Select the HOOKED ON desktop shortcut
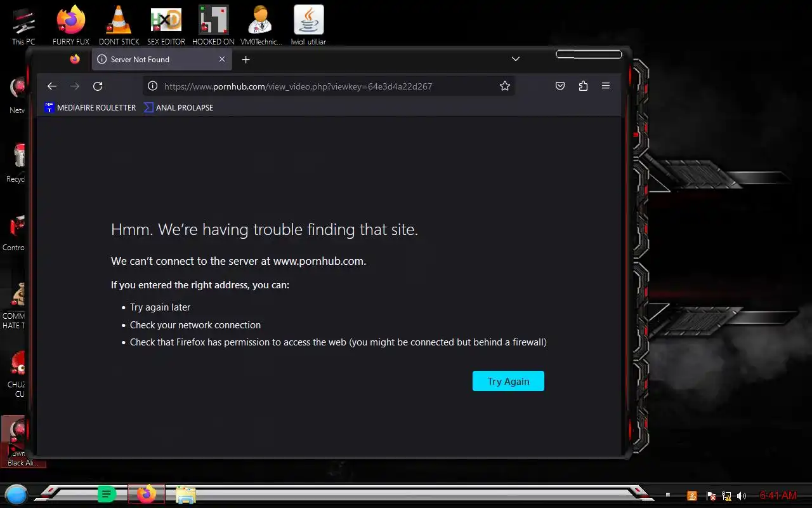Viewport: 812px width, 508px height. point(213,25)
